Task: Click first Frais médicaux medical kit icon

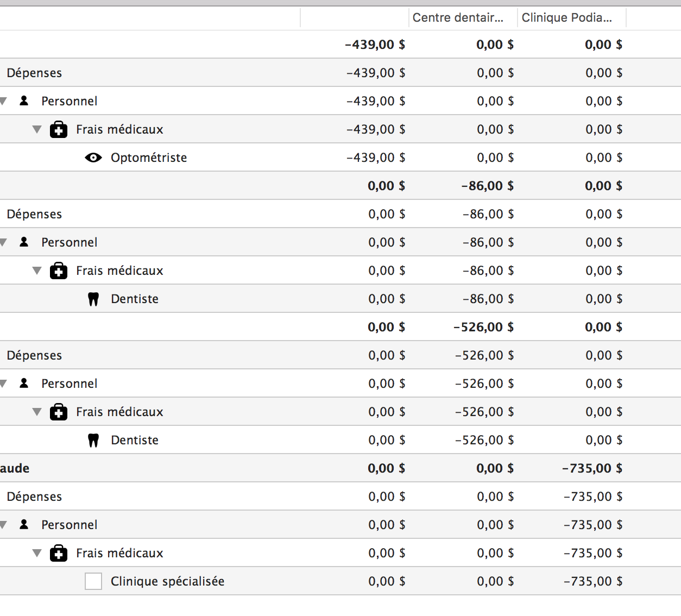Action: (x=59, y=129)
